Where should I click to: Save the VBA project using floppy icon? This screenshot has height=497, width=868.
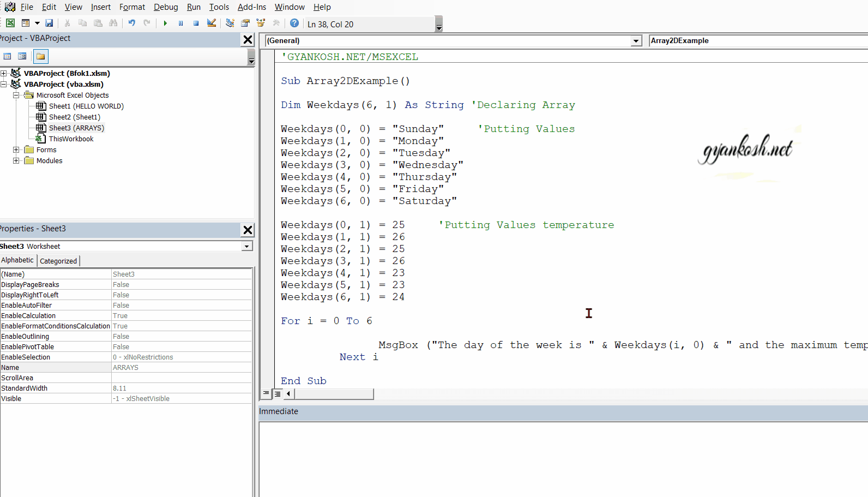click(49, 23)
